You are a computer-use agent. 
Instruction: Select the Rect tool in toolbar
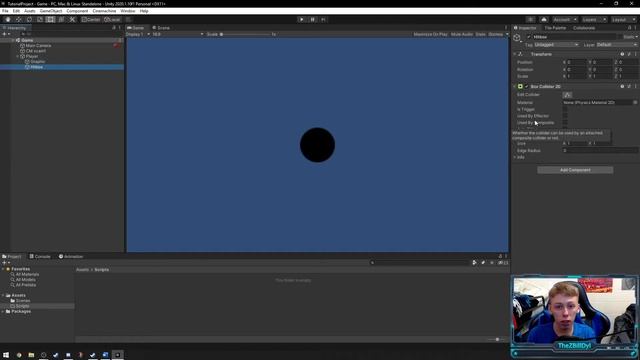point(50,19)
